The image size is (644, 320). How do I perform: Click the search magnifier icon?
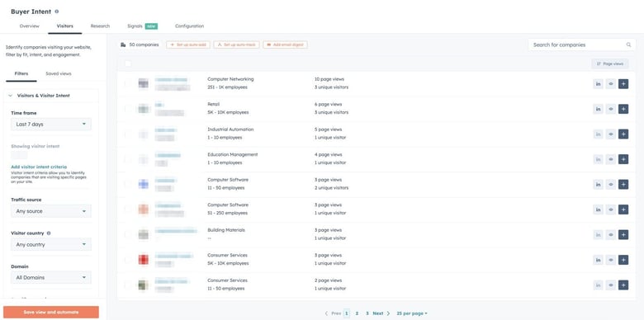pyautogui.click(x=628, y=45)
